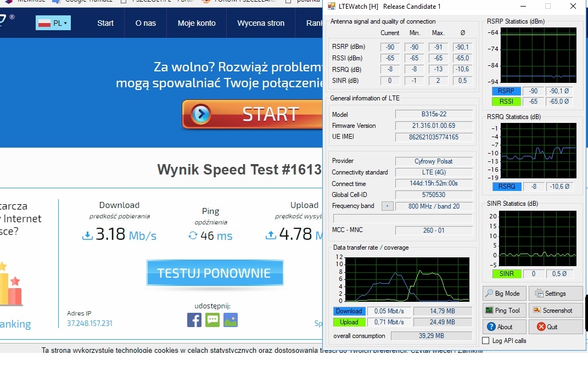Click the IP address 37.248.157.231 link

pyautogui.click(x=89, y=323)
